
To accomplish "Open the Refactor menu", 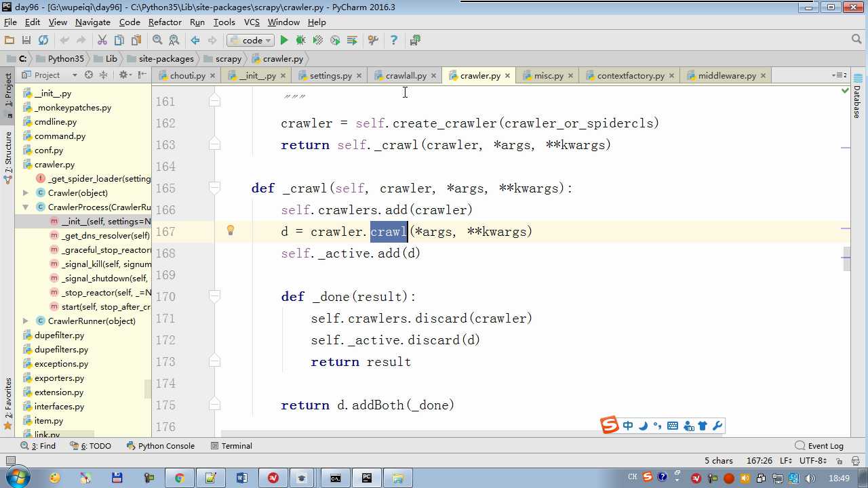I will pos(165,22).
